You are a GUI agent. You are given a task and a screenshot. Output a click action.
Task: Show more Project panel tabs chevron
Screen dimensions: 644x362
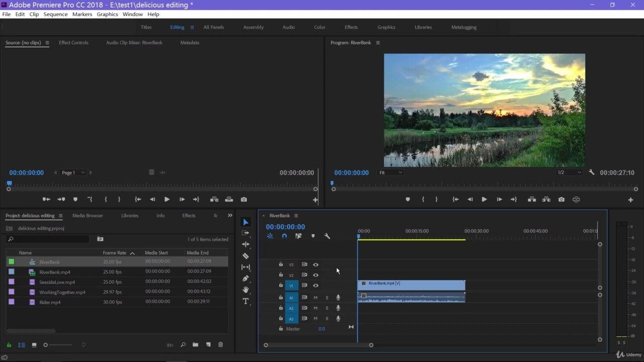click(x=230, y=216)
